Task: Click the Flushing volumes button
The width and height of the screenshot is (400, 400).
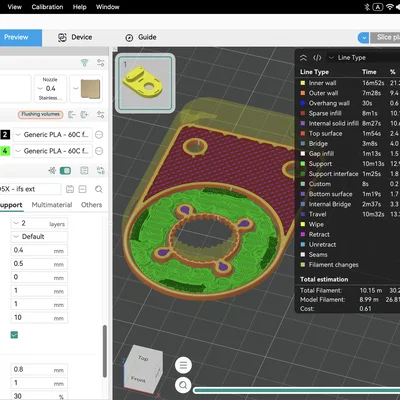Action: [40, 114]
